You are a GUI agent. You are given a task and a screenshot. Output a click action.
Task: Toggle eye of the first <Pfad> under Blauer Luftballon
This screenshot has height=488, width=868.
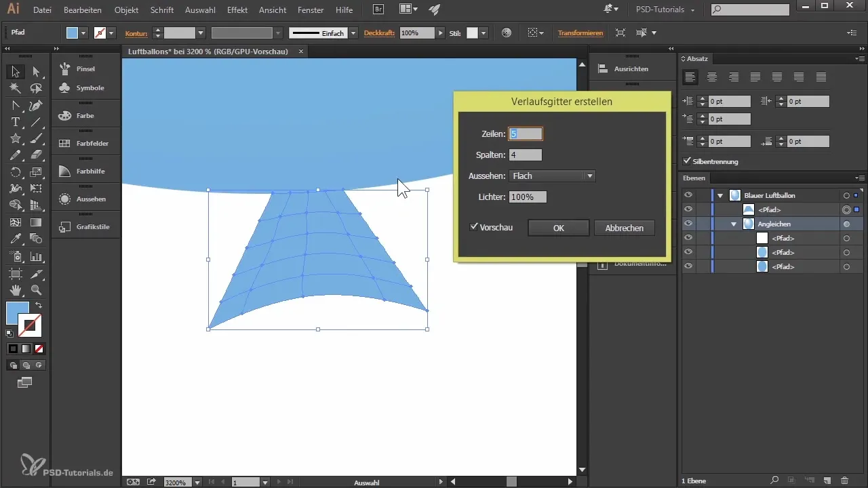pyautogui.click(x=688, y=209)
